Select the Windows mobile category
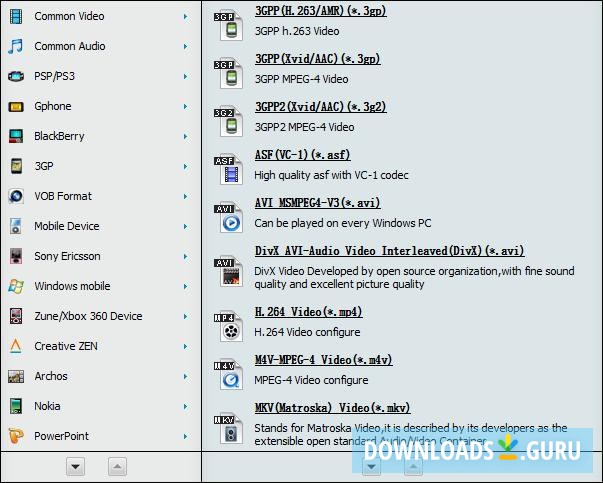The height and width of the screenshot is (483, 603). coord(72,286)
